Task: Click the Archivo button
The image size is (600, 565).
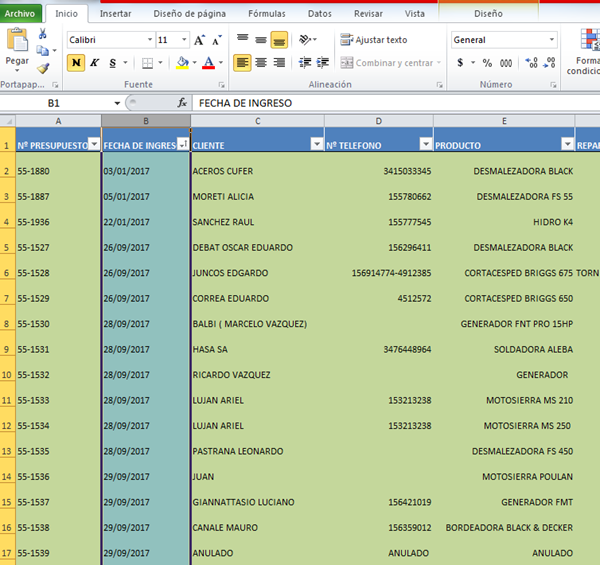Action: pyautogui.click(x=21, y=14)
